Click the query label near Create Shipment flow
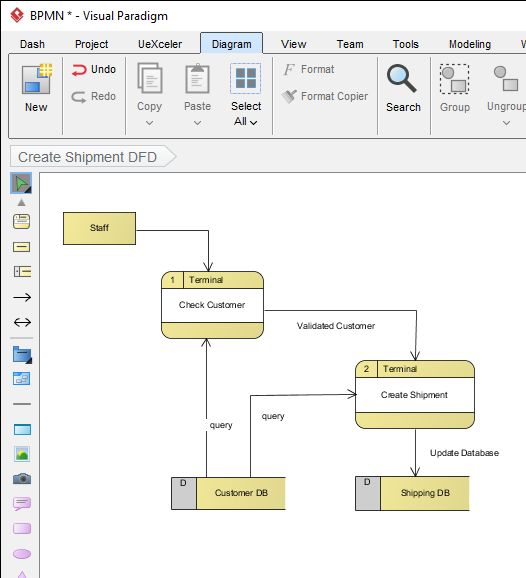The height and width of the screenshot is (578, 526). click(273, 416)
